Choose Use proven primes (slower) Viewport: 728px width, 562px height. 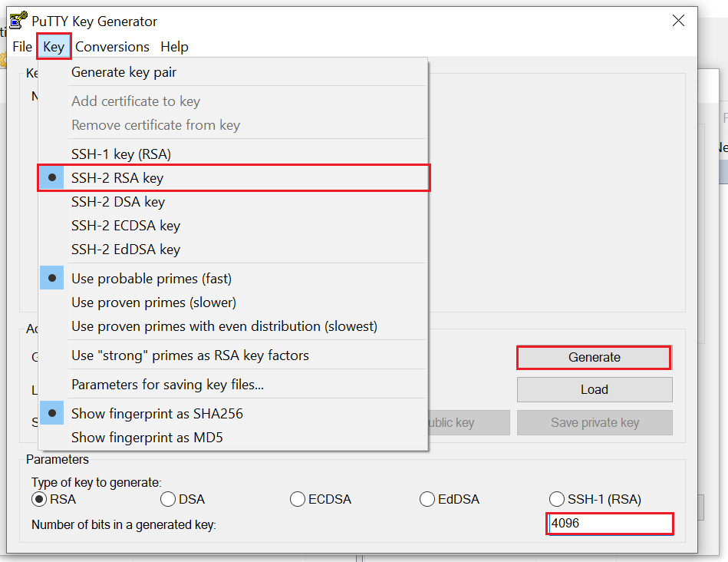(x=233, y=302)
